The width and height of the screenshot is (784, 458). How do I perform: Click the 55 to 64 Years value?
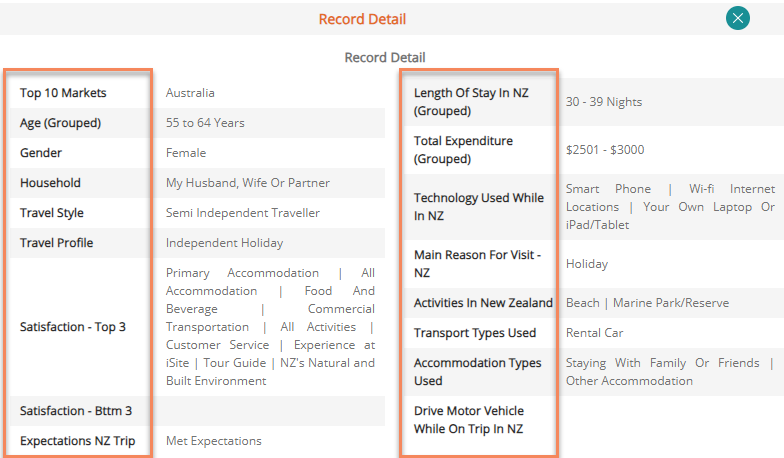205,123
